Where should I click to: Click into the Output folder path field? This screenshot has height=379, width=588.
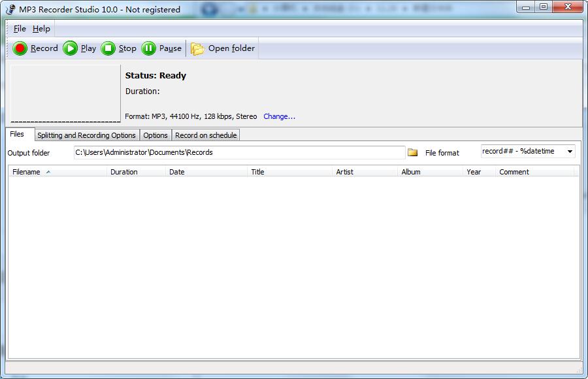pyautogui.click(x=238, y=152)
